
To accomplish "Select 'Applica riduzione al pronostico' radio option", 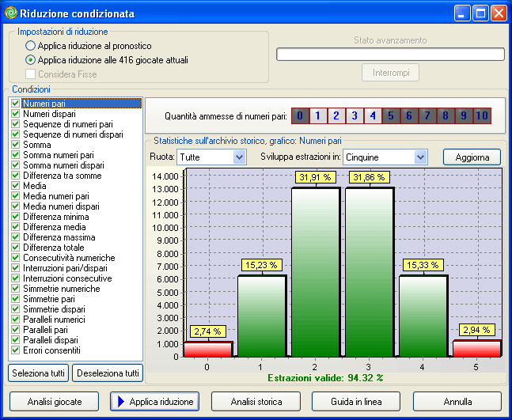I will (30, 47).
